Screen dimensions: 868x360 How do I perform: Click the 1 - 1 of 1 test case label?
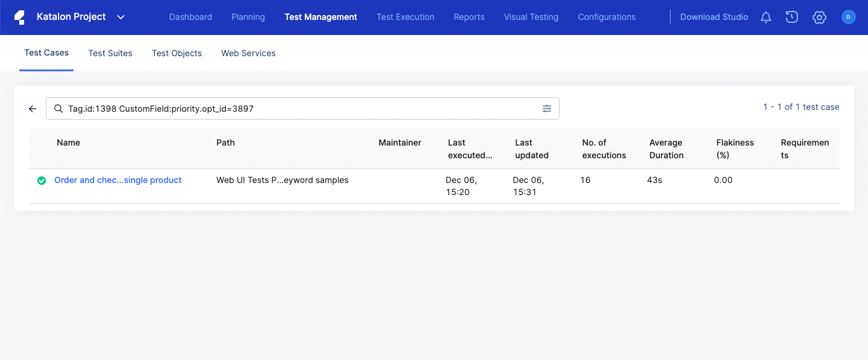801,106
